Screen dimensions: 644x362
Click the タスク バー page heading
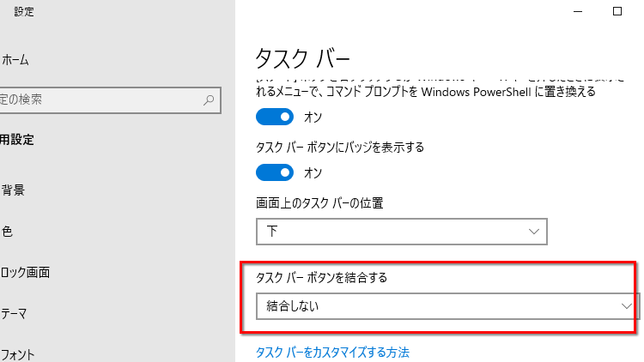302,58
